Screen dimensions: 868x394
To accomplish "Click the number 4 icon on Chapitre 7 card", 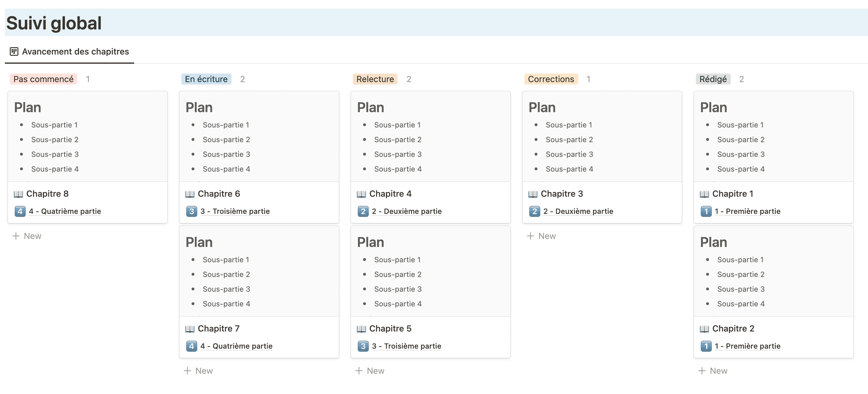I will click(x=191, y=346).
